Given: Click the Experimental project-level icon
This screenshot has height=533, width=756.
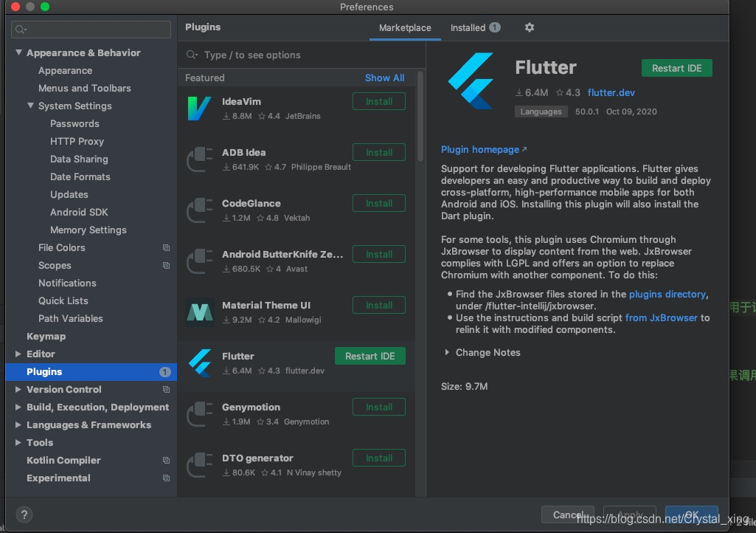Looking at the screenshot, I should click(x=167, y=478).
